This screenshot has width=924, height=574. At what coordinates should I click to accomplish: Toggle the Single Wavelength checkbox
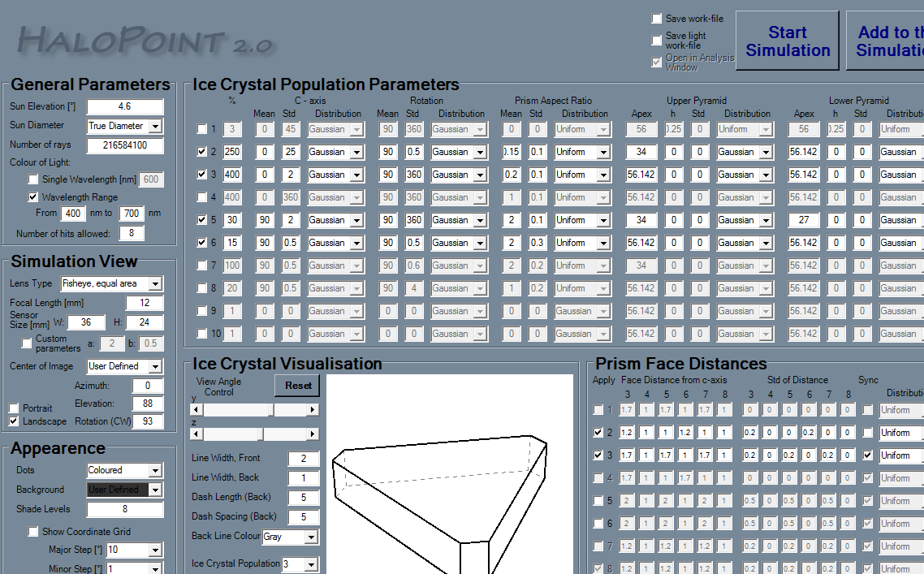pyautogui.click(x=33, y=179)
